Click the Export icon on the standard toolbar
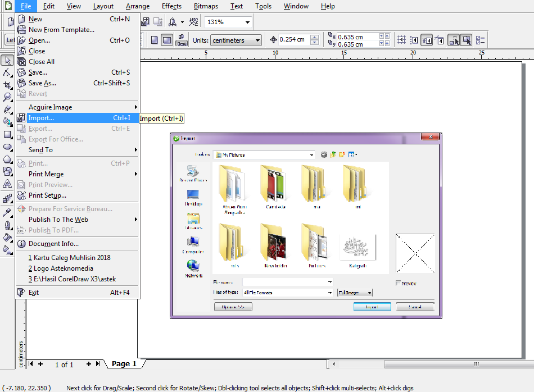The width and height of the screenshot is (534, 392). coord(158,22)
